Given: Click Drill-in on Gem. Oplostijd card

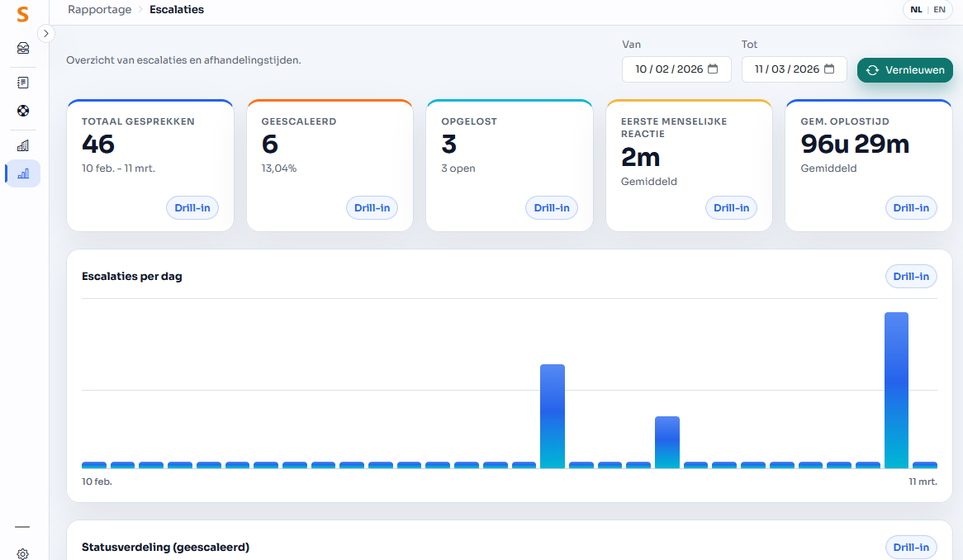Looking at the screenshot, I should [911, 208].
